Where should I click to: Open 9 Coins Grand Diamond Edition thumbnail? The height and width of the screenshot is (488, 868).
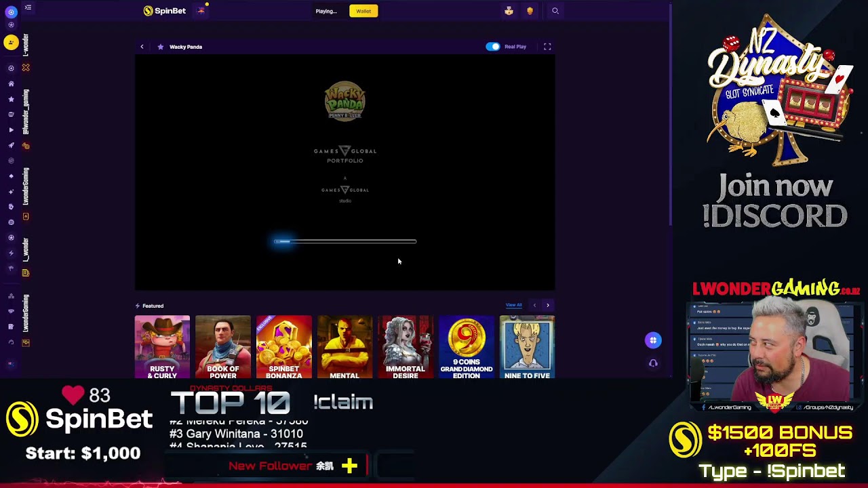467,347
